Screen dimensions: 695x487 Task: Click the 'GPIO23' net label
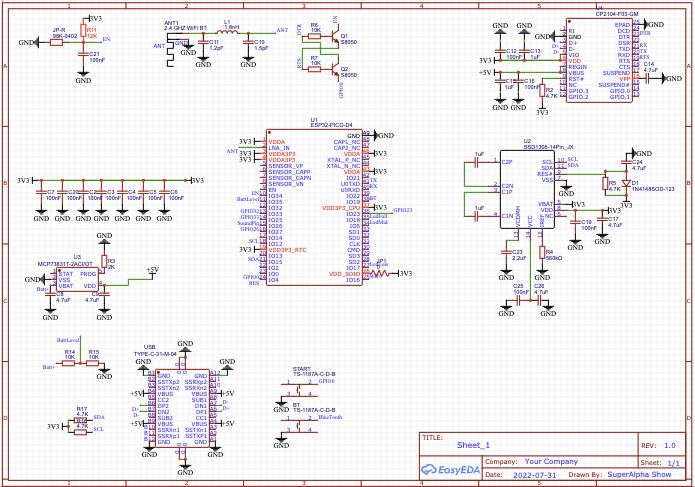tap(402, 210)
